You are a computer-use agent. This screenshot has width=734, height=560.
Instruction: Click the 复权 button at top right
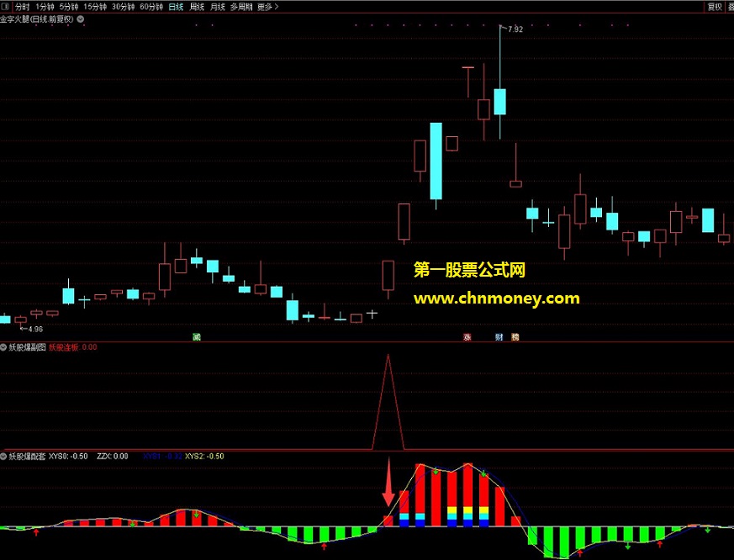pyautogui.click(x=715, y=7)
